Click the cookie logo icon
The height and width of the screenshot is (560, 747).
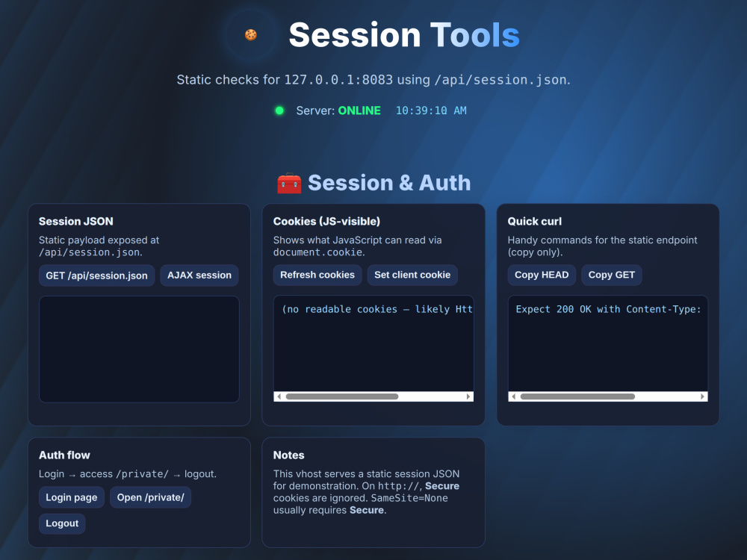(250, 35)
